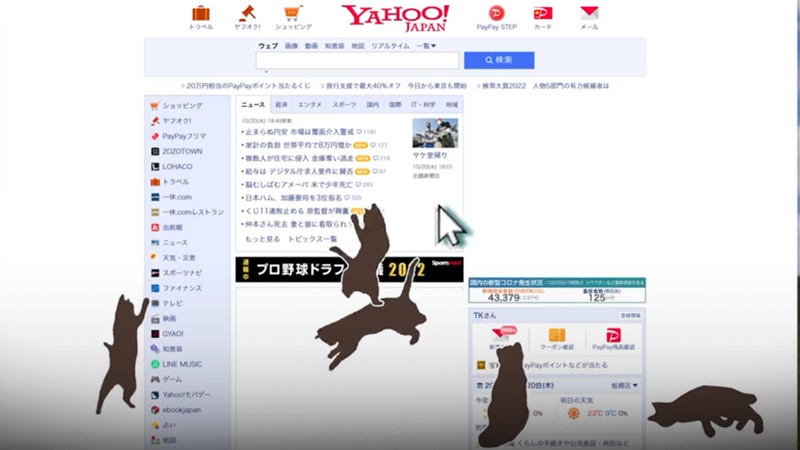Expand the 一覧 search category dropdown
The width and height of the screenshot is (800, 450).
tap(426, 46)
